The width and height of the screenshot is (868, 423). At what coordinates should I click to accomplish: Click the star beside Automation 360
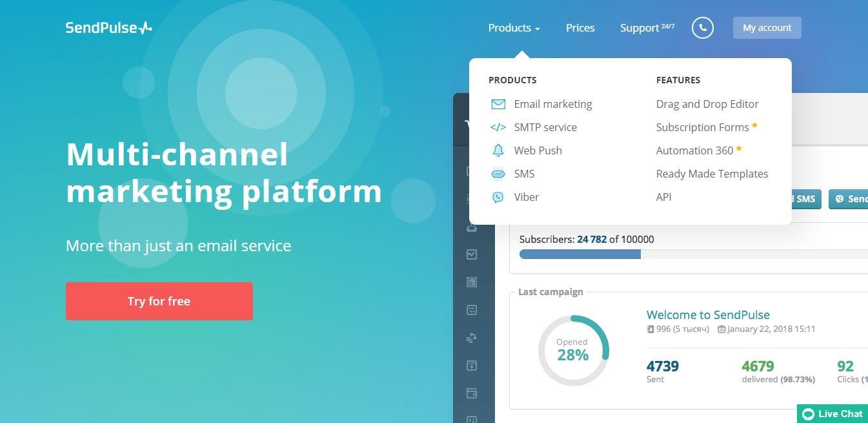739,149
